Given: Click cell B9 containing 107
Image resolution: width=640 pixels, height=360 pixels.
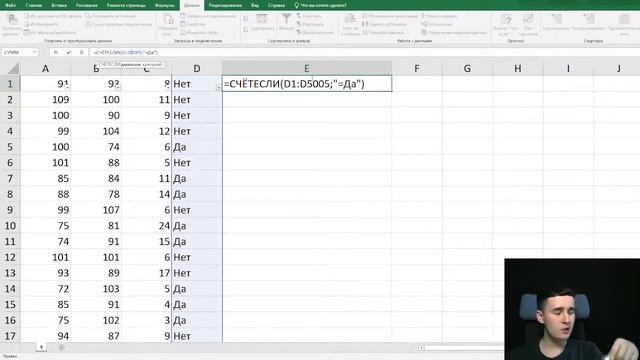Looking at the screenshot, I should coord(96,210).
